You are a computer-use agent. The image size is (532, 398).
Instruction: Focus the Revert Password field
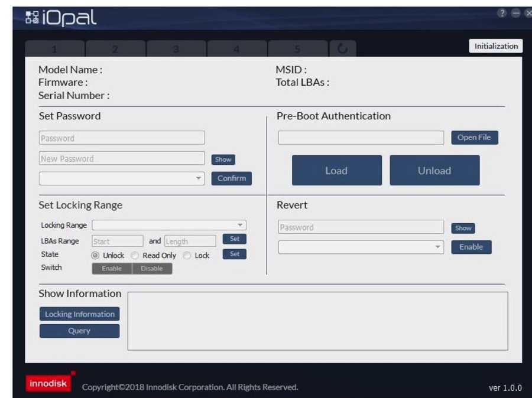[361, 227]
